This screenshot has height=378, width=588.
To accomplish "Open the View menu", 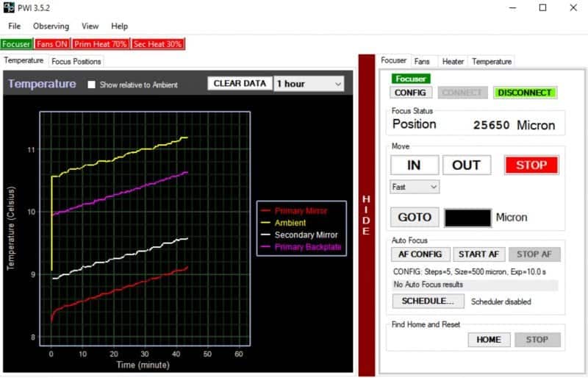I will click(90, 26).
